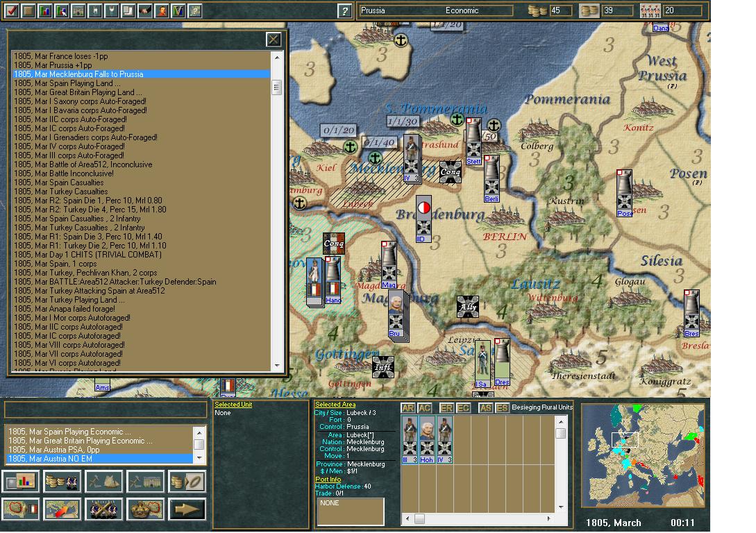Select the Hoh leader portrait in area panel

(x=427, y=440)
